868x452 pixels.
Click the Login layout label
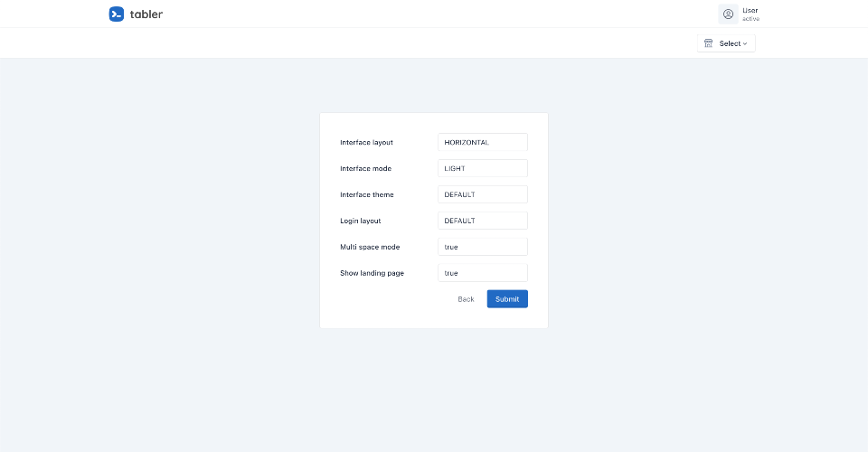[x=361, y=221]
